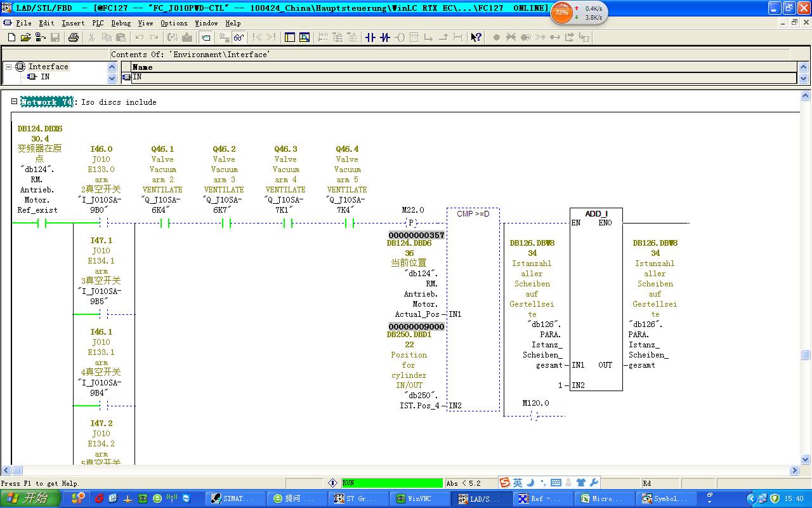The width and height of the screenshot is (812, 508).
Task: Open the Debug menu
Action: (121, 23)
